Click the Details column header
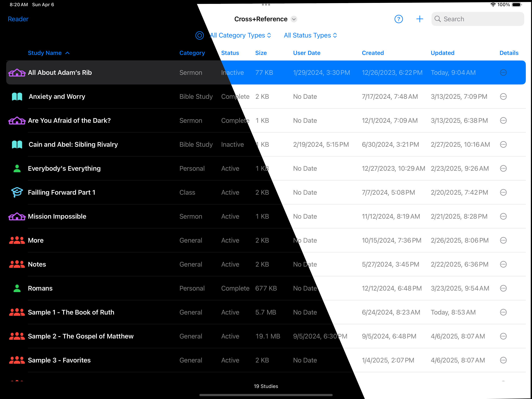Viewport: 532px width, 399px height. coord(509,53)
